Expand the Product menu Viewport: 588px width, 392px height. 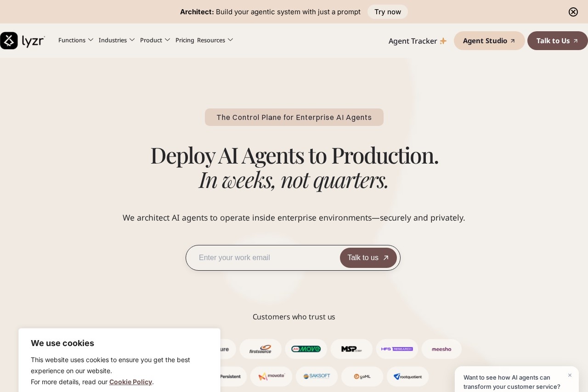click(151, 40)
